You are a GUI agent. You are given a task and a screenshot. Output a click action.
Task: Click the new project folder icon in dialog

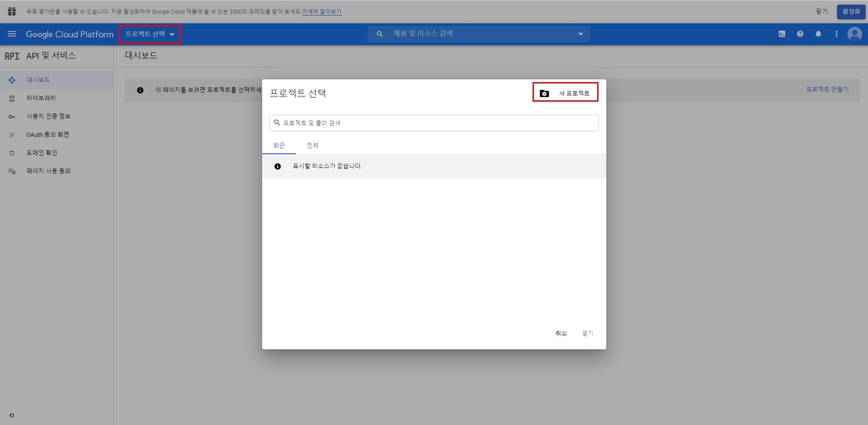(544, 94)
